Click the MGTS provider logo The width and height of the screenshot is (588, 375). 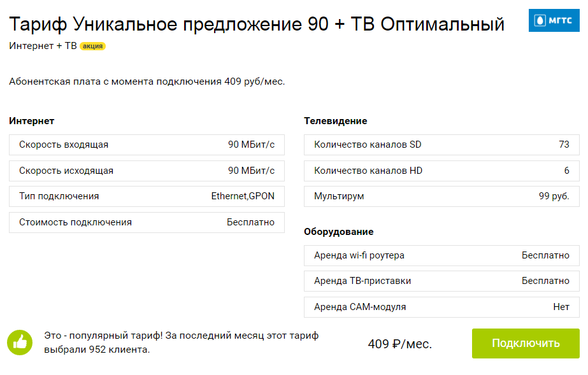pos(554,20)
